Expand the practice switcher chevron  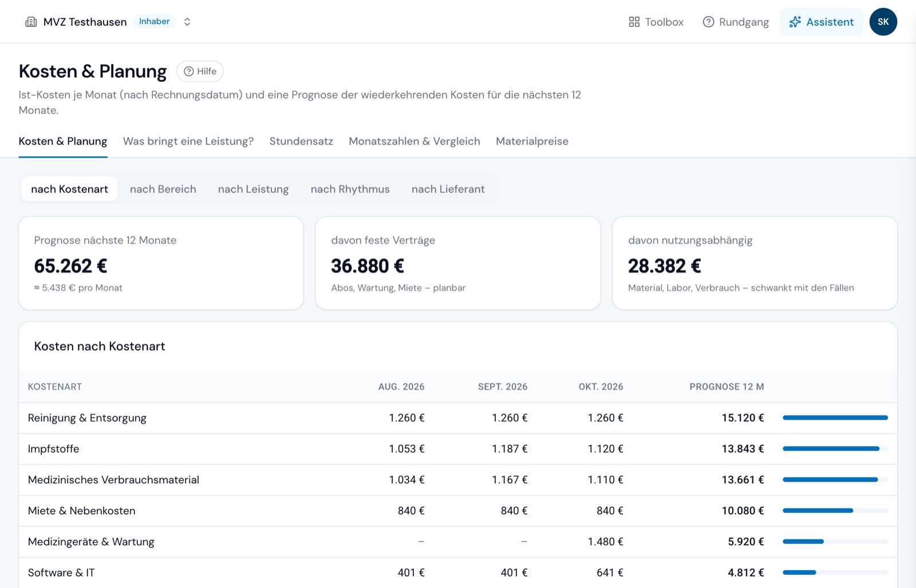tap(187, 22)
